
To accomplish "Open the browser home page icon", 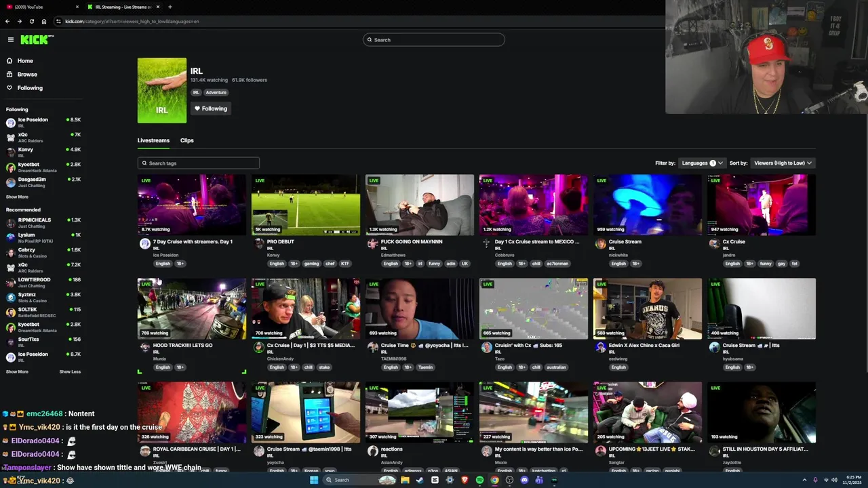I will [x=44, y=21].
